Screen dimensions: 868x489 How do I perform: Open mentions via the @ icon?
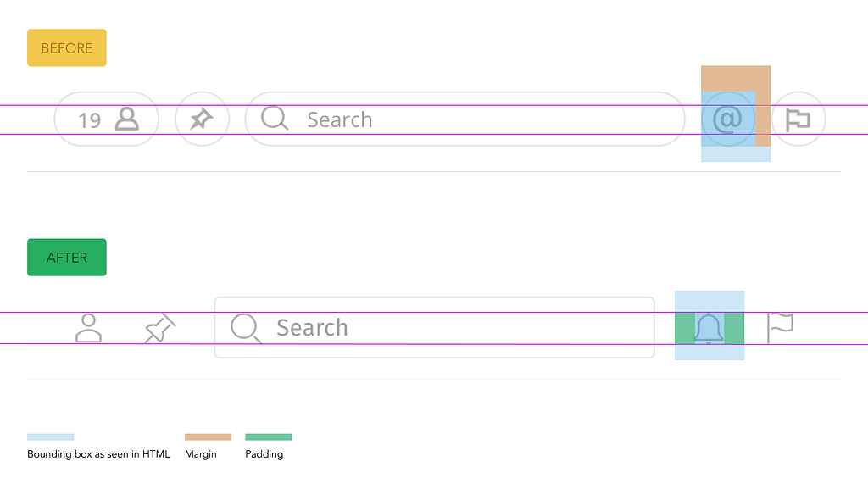coord(727,119)
